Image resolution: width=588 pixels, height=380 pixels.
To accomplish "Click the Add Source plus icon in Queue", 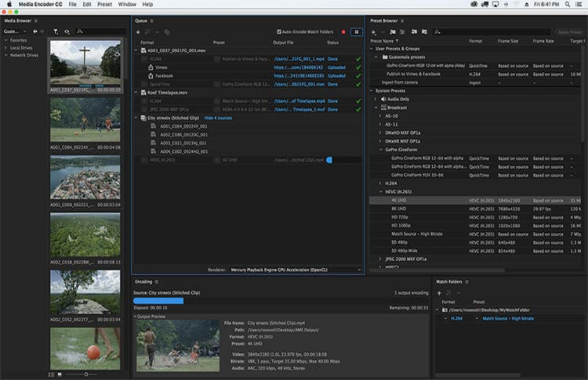I will (139, 32).
